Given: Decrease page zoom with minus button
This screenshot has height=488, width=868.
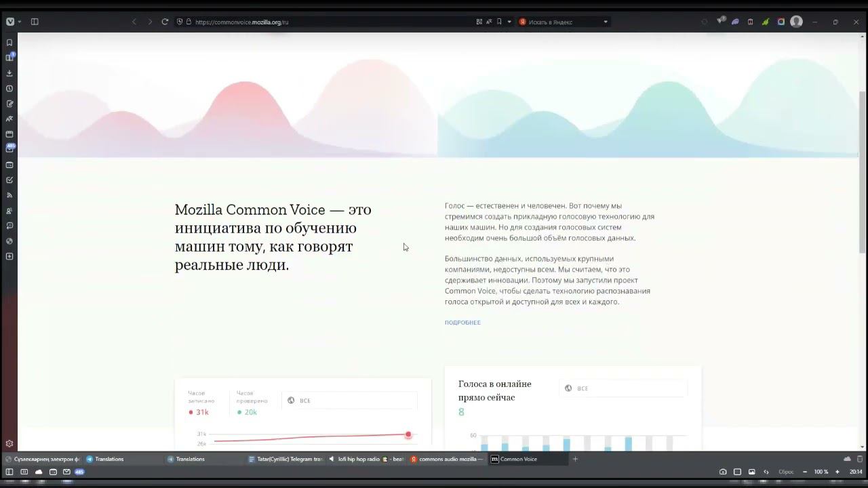Looking at the screenshot, I should point(805,472).
